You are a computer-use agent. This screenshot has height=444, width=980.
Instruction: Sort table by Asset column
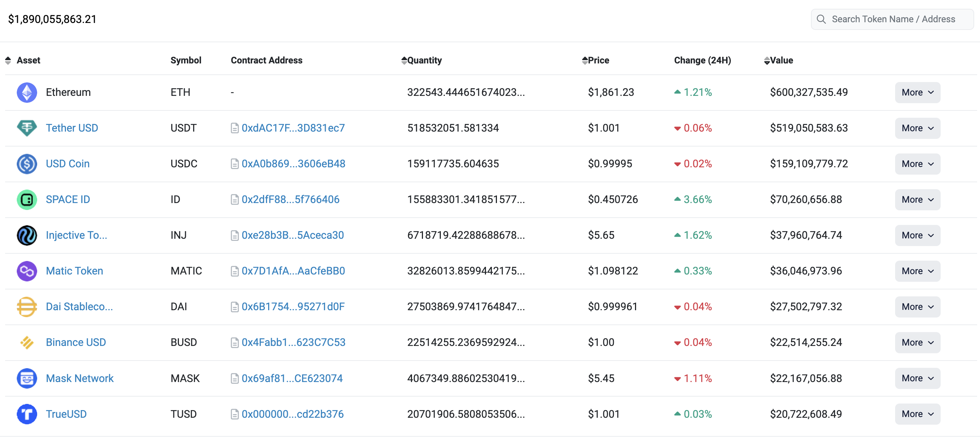[8, 61]
